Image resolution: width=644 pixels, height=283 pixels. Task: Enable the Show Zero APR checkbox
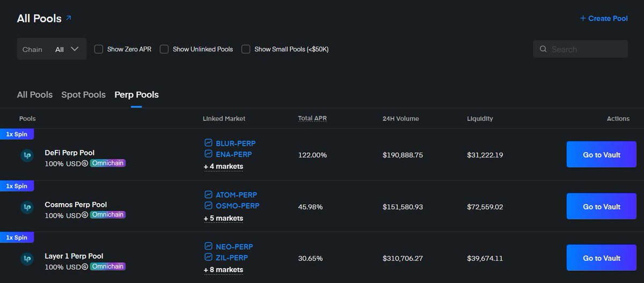point(99,49)
